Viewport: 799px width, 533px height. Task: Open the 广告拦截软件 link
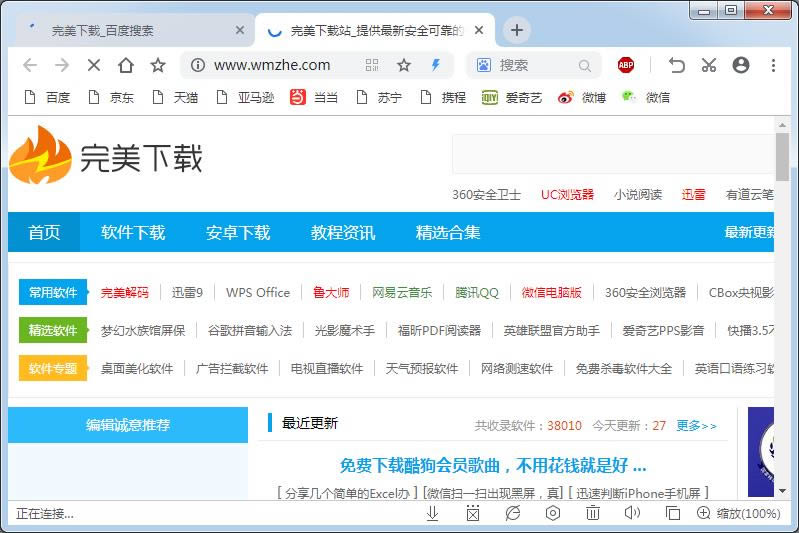point(232,368)
